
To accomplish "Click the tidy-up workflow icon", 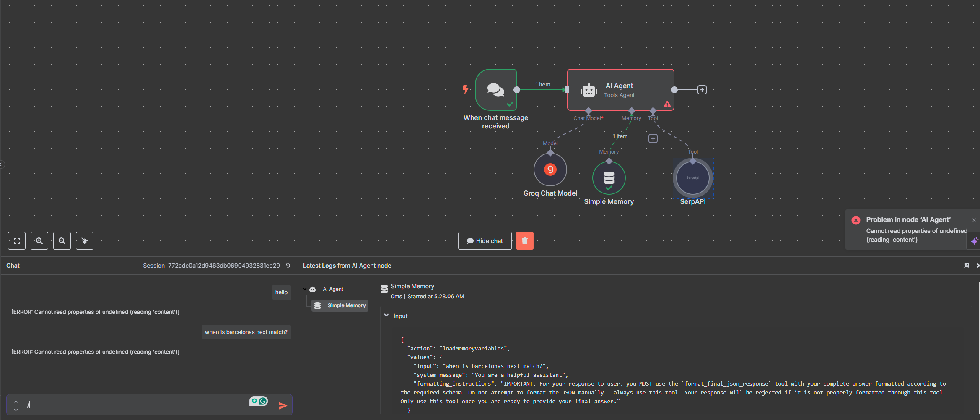I will tap(85, 241).
